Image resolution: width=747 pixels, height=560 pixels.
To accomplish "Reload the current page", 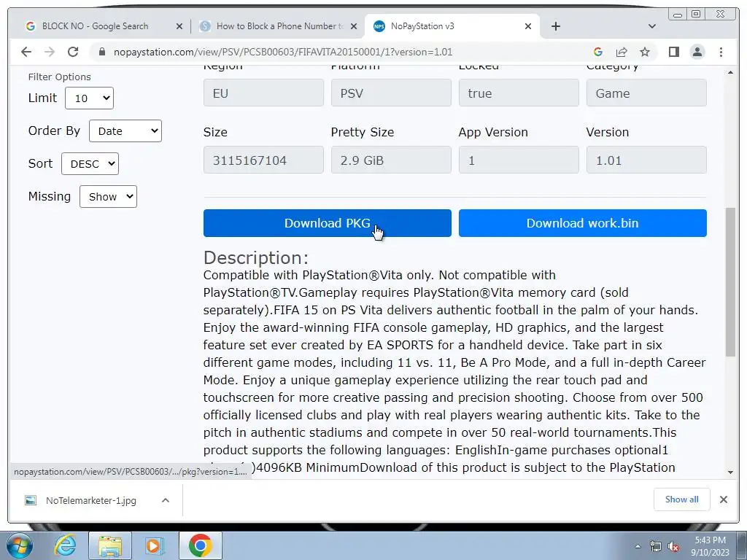I will (x=73, y=52).
